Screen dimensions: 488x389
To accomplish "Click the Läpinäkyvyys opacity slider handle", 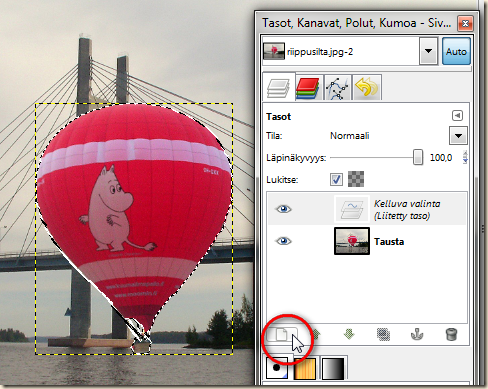I will point(418,157).
